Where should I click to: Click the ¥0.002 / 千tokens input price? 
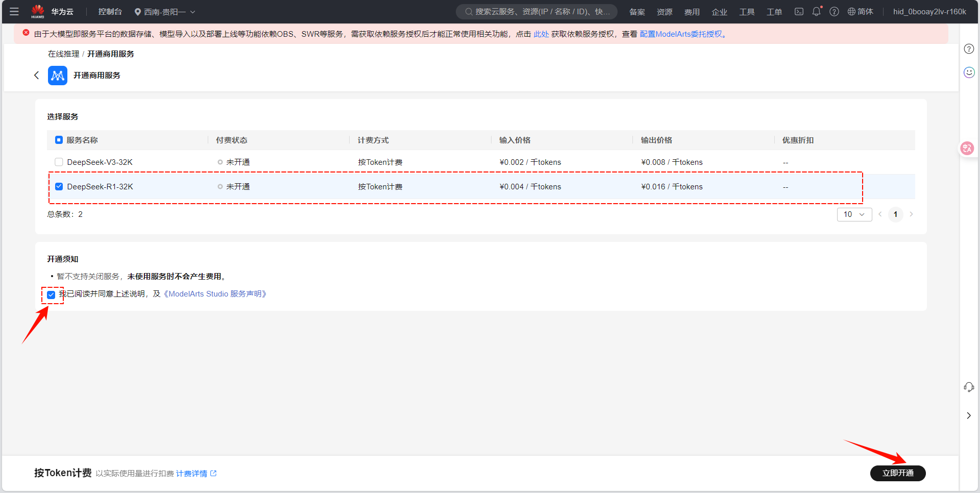(x=530, y=162)
